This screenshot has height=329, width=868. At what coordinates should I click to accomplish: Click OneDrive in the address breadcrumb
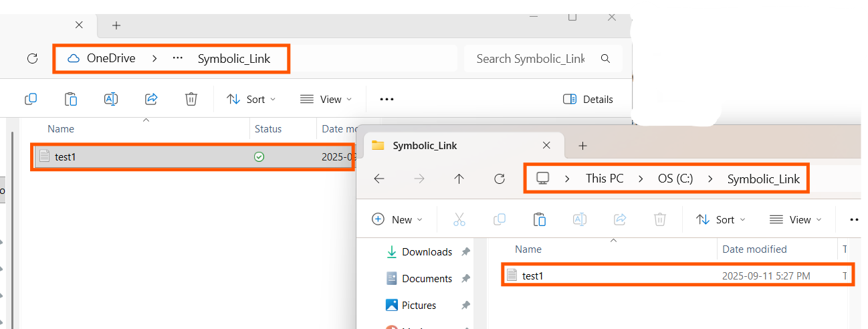click(x=111, y=58)
